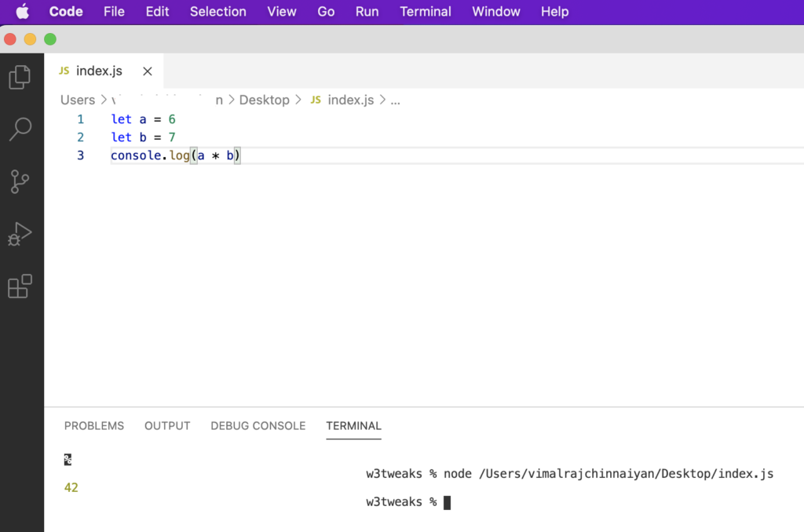Click the code line 'let b = 7'

[143, 137]
